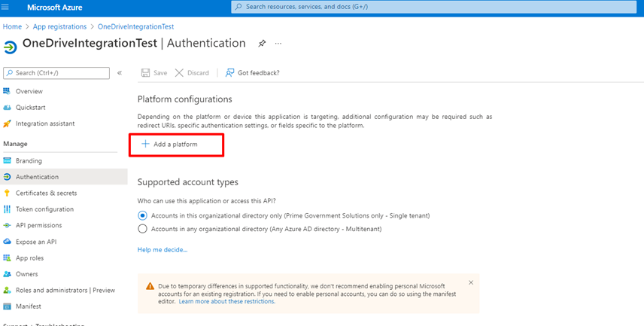
Task: Click the Certificates & secrets key icon
Action: coord(7,193)
